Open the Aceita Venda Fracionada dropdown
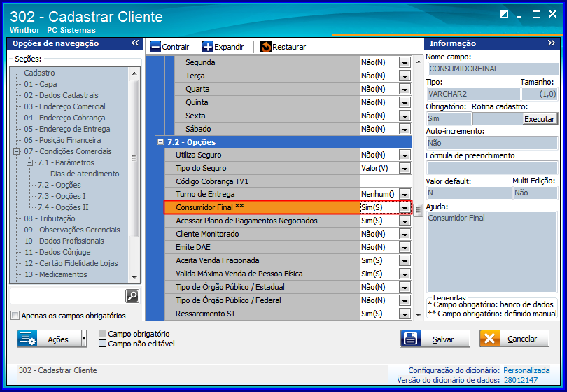This screenshot has height=392, width=567. pyautogui.click(x=405, y=260)
